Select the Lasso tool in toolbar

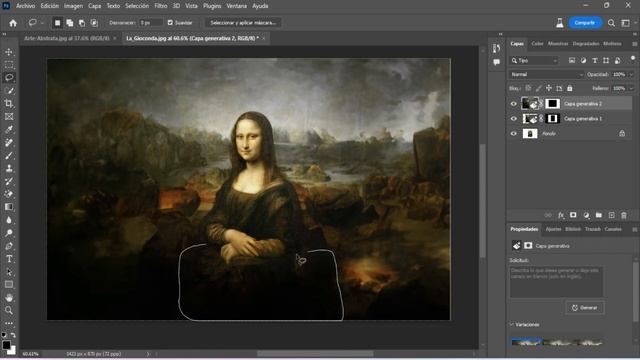pos(9,78)
